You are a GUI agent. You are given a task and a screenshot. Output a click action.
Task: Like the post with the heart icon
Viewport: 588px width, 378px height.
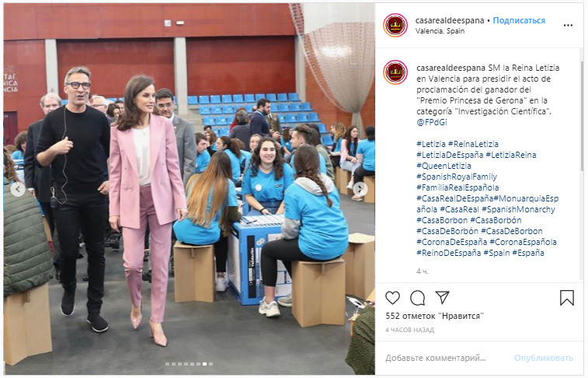pos(392,298)
